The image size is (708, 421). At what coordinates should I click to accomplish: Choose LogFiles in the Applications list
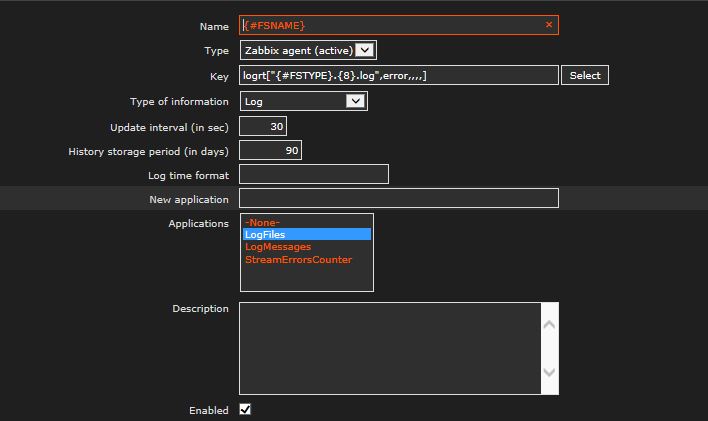265,234
